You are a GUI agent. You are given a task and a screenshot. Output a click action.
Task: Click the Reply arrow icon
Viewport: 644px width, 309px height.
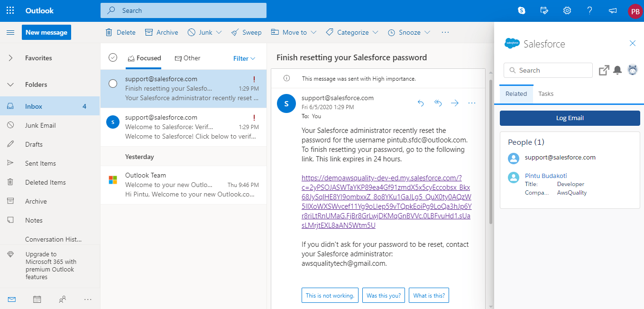click(421, 103)
